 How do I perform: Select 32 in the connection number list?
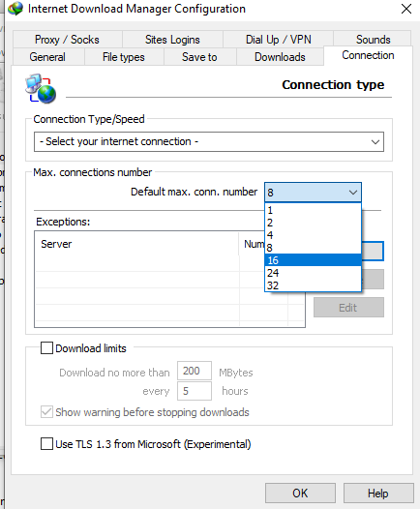(313, 285)
